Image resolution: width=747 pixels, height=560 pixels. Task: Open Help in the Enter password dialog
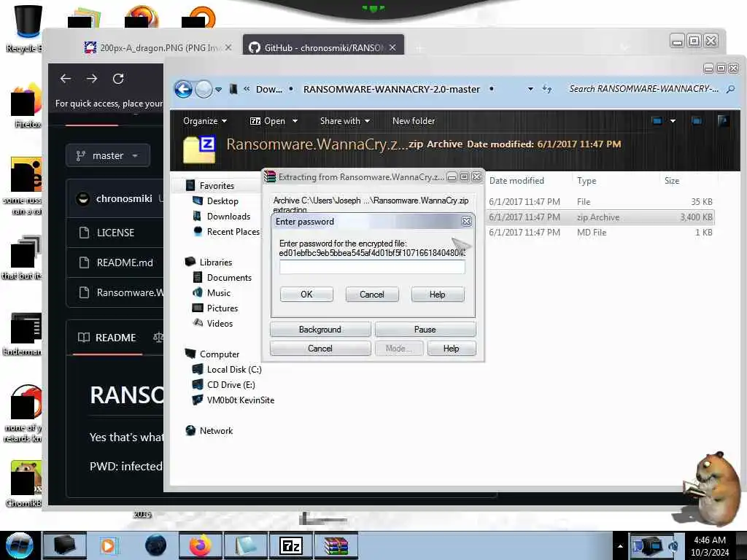(437, 295)
